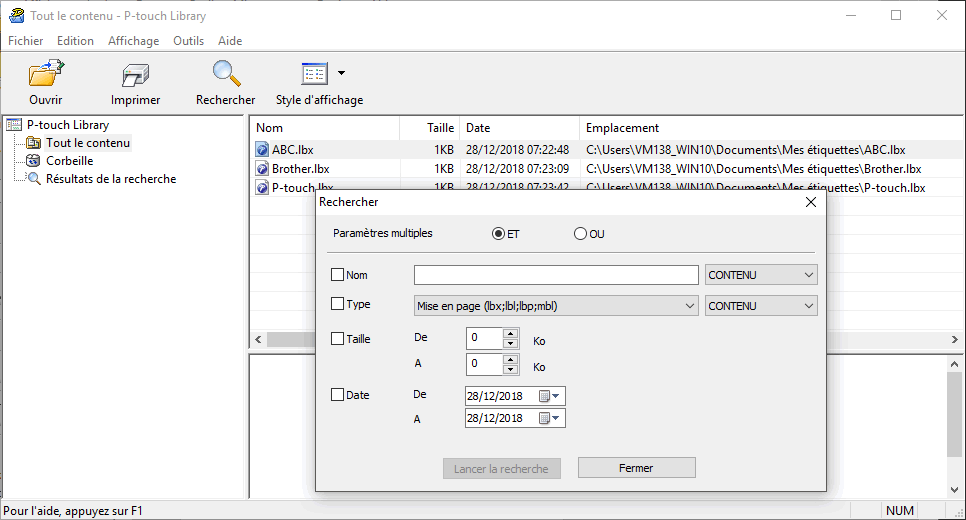This screenshot has width=966, height=520.
Task: Decrease the Taille De value with down arrow
Action: pos(510,343)
